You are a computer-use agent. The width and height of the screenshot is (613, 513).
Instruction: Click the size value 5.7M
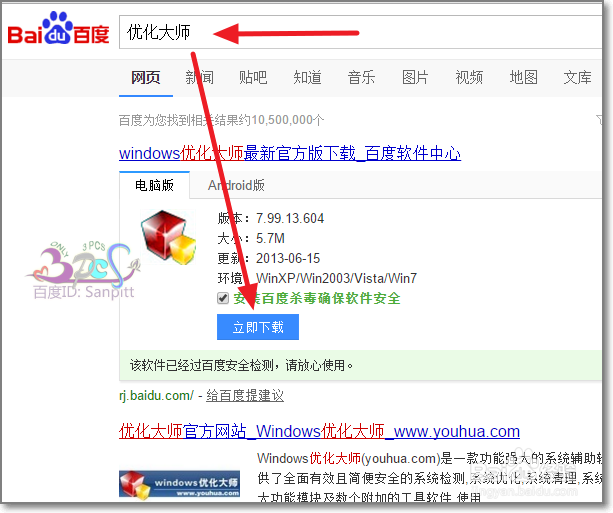[x=270, y=238]
